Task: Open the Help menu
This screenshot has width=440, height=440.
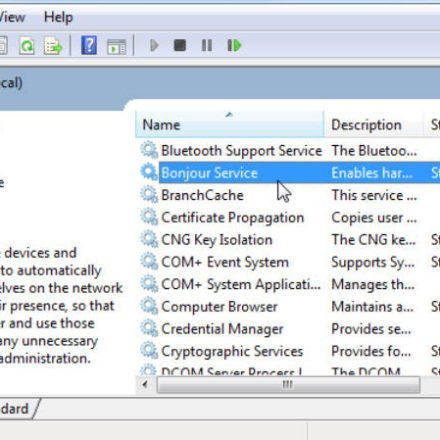Action: (58, 17)
